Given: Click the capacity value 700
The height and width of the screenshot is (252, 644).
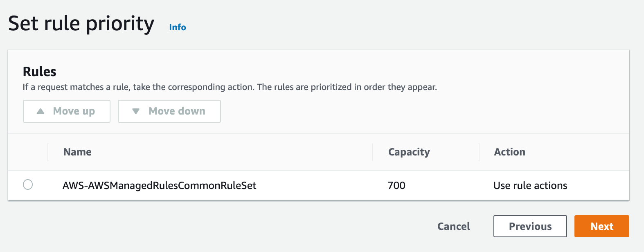Looking at the screenshot, I should click(x=396, y=186).
